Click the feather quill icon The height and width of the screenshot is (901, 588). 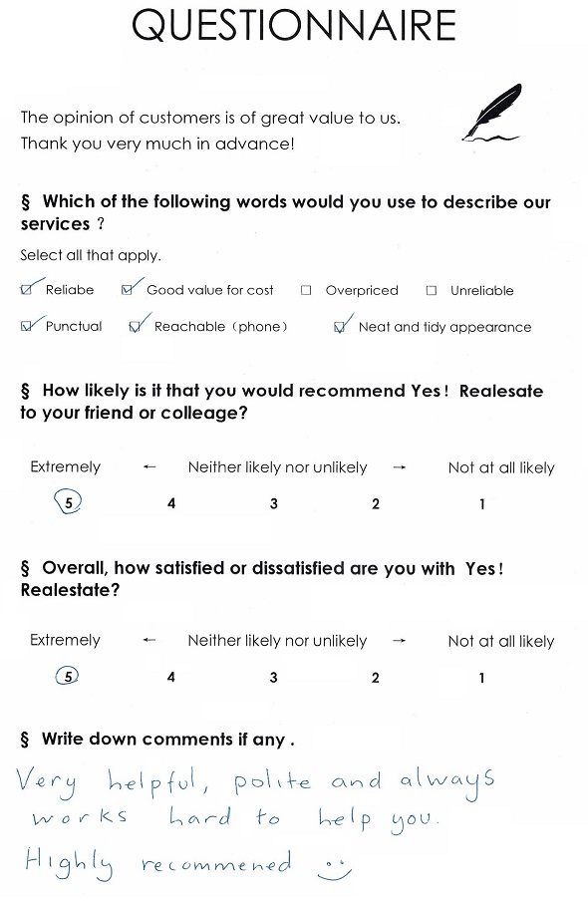click(491, 112)
